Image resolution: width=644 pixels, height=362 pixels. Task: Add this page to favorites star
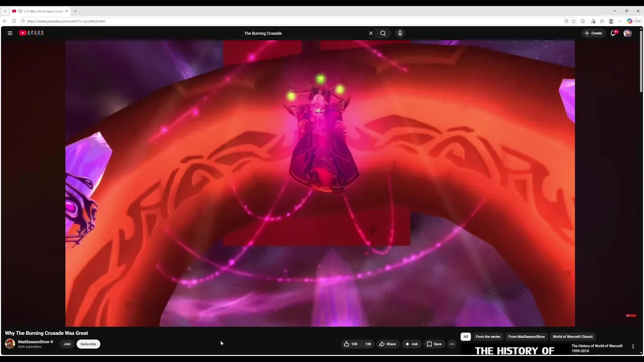(574, 21)
